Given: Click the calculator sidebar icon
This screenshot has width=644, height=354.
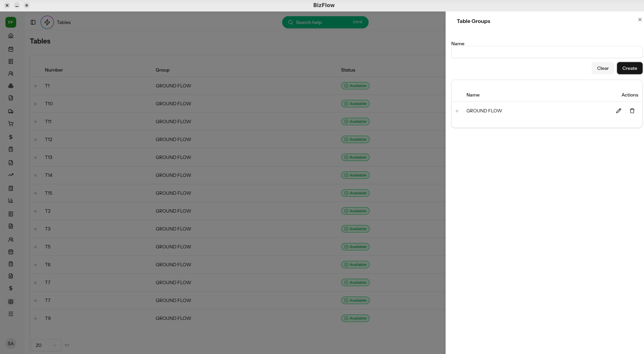Looking at the screenshot, I should (11, 188).
